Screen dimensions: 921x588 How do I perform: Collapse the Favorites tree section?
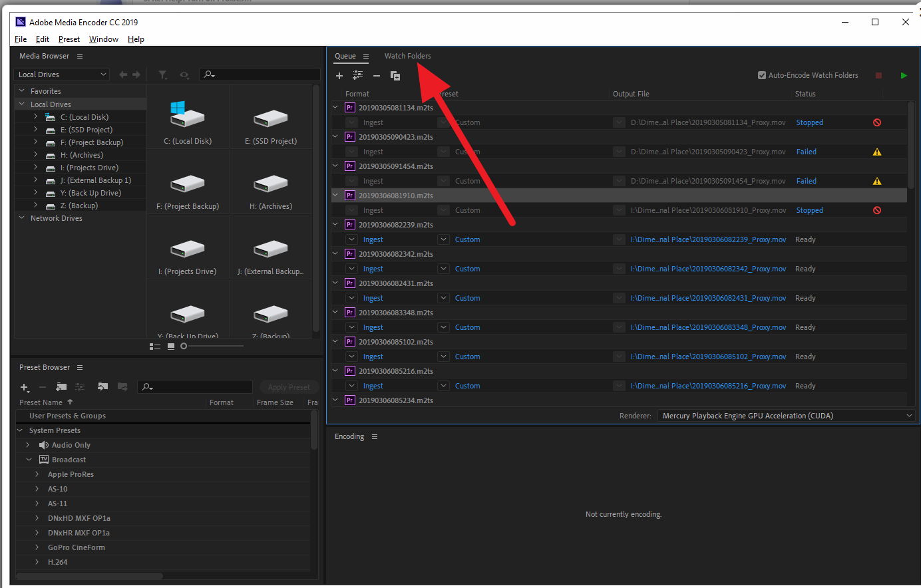click(22, 90)
